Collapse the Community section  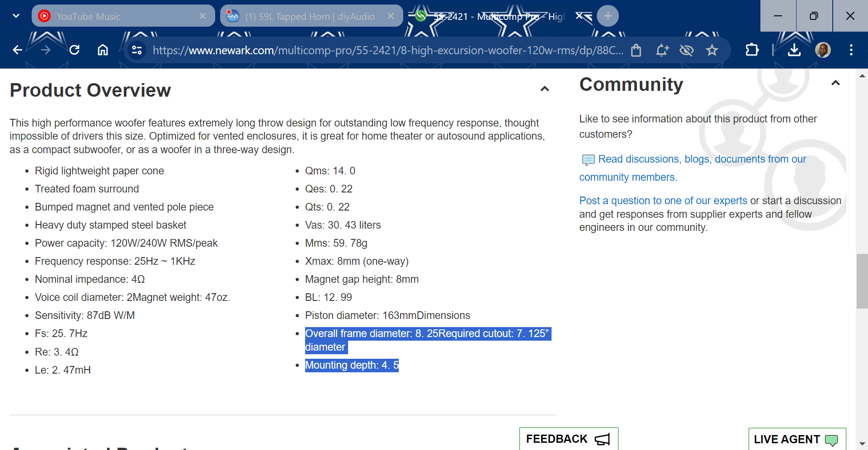(835, 83)
